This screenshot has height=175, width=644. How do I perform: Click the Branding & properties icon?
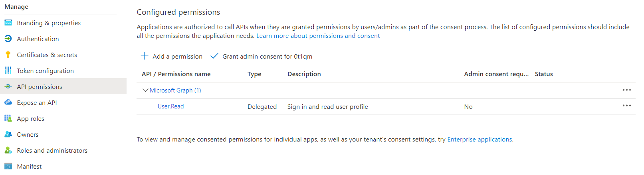[8, 23]
